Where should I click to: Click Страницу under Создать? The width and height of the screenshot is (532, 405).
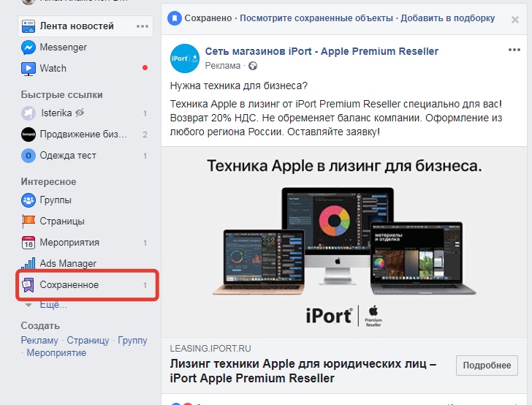pyautogui.click(x=88, y=340)
